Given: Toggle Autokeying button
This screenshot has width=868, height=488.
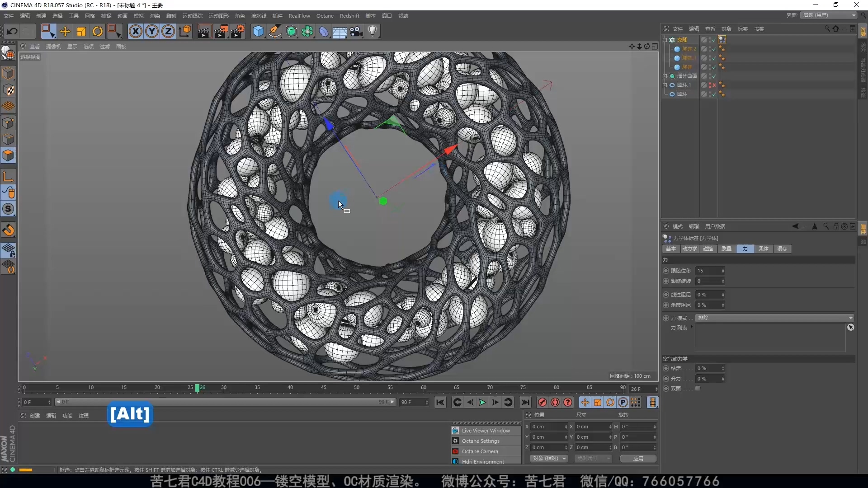Looking at the screenshot, I should coord(555,402).
